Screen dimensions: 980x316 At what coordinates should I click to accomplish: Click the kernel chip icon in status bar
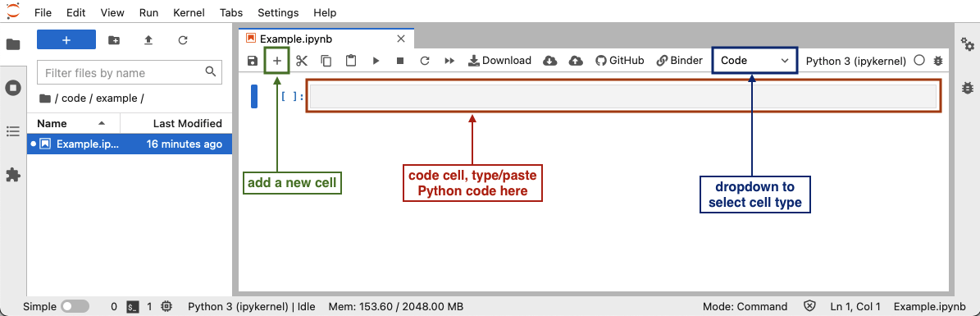tap(166, 307)
